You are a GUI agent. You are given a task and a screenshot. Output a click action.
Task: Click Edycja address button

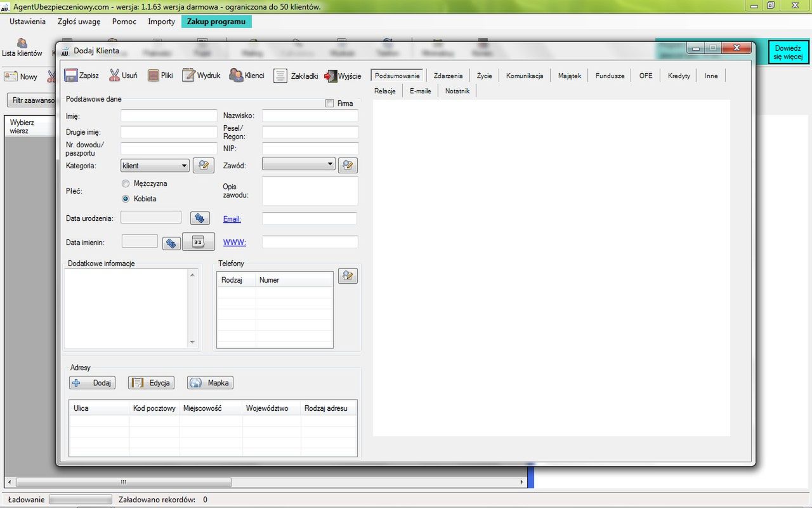pos(151,383)
